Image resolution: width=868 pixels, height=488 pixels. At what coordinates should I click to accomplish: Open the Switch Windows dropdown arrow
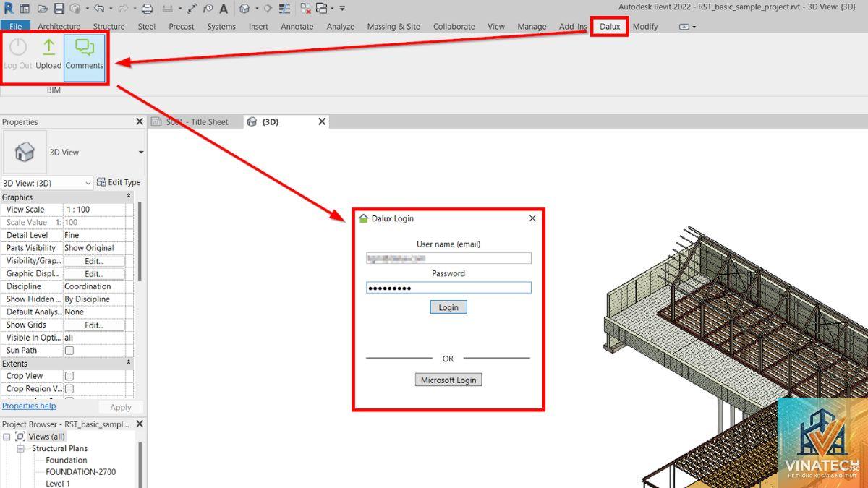333,9
